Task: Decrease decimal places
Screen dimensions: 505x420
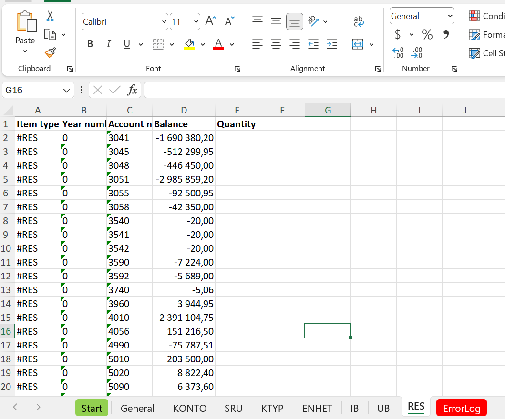Action: (x=416, y=51)
